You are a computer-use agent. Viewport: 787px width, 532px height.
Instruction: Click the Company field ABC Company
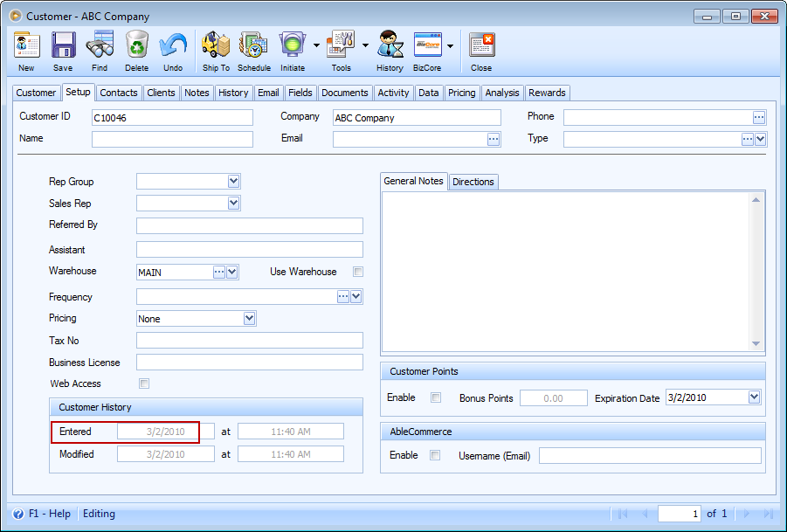point(417,118)
